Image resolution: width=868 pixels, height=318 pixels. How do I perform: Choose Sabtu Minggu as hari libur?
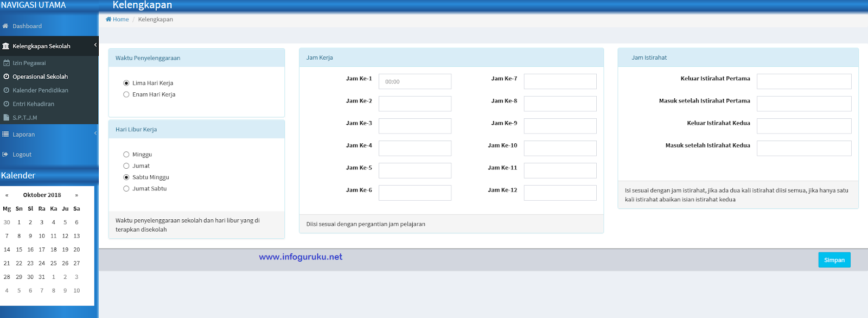pos(126,177)
